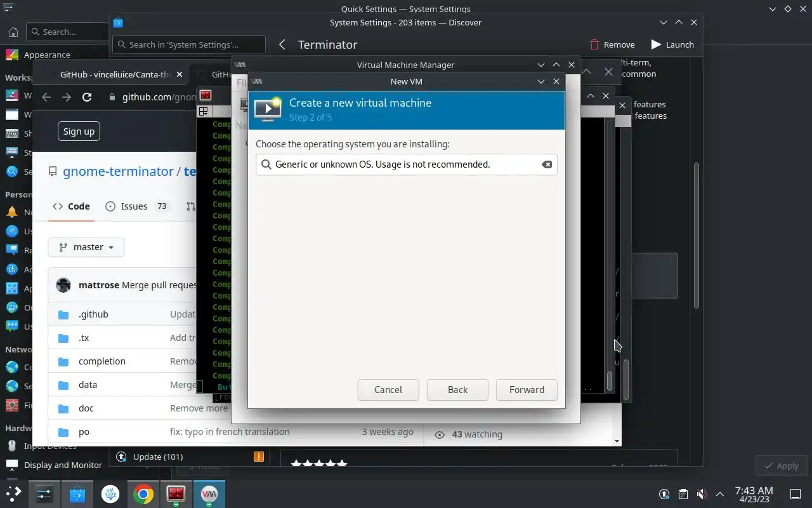Click Forward in the New VM wizard
The width and height of the screenshot is (812, 508).
click(x=527, y=390)
